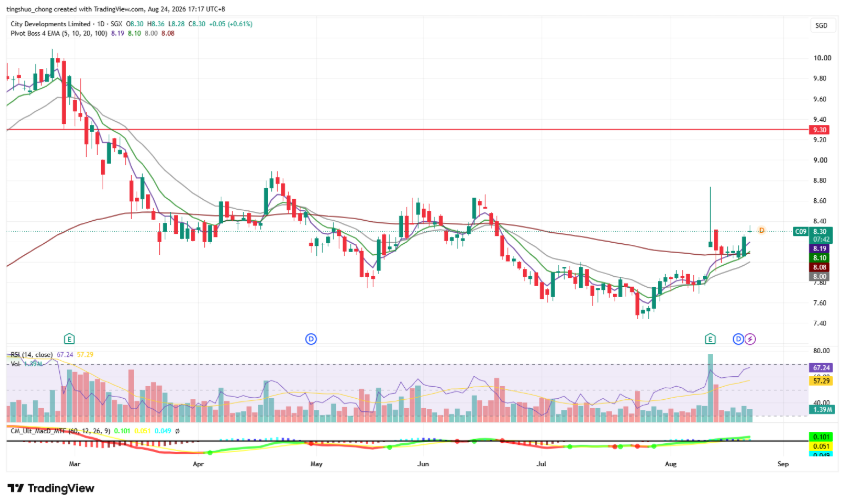This screenshot has height=502, width=845.
Task: Click the purple lightning event icon
Action: coord(750,339)
